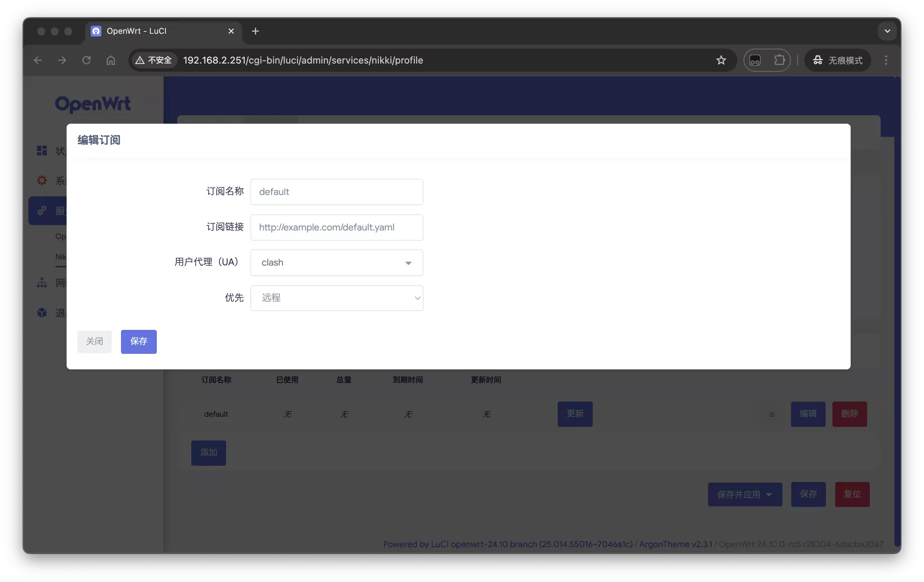924x582 pixels.
Task: Click the home icon in toolbar
Action: (x=111, y=60)
